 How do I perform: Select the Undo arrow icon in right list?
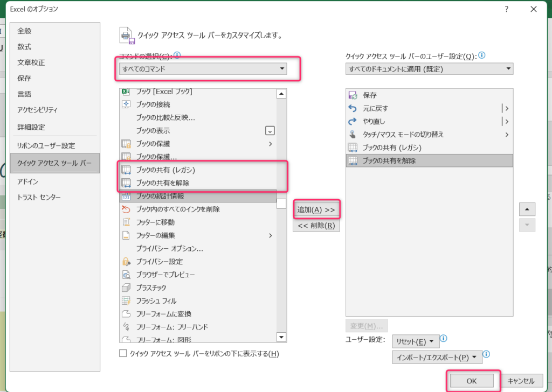tap(353, 108)
